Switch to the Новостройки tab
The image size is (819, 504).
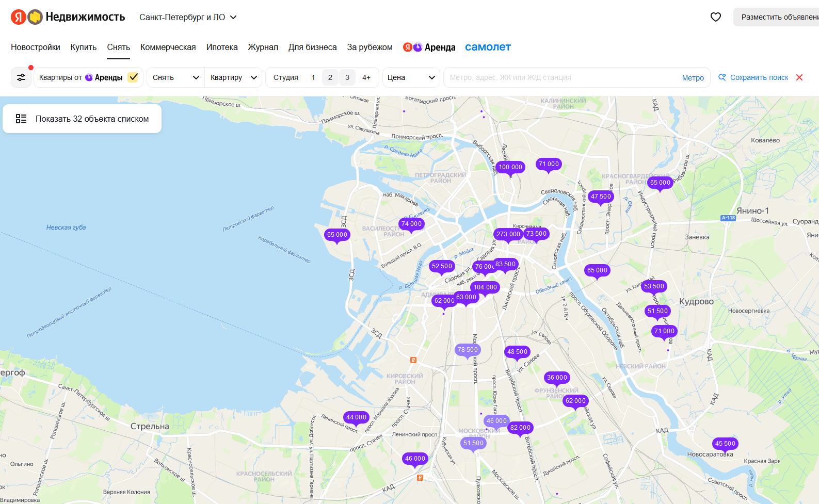pyautogui.click(x=36, y=47)
